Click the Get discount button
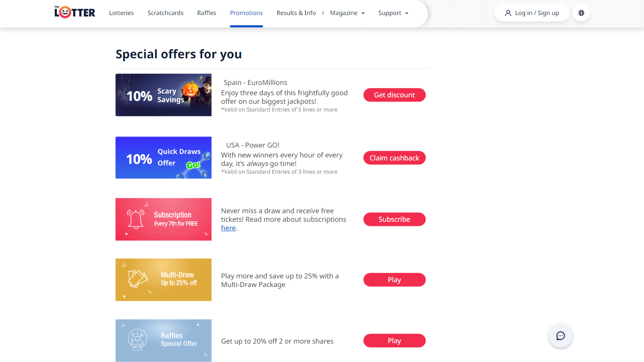The image size is (644, 362). (395, 95)
